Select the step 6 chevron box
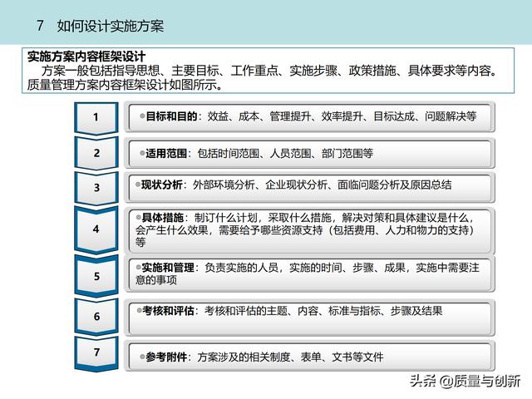Image resolution: width=532 pixels, height=399 pixels. click(x=96, y=317)
